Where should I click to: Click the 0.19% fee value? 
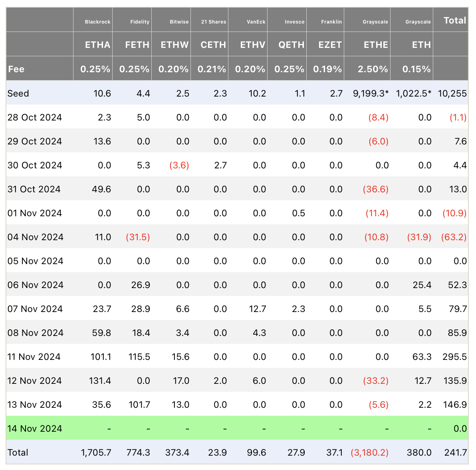pos(327,69)
